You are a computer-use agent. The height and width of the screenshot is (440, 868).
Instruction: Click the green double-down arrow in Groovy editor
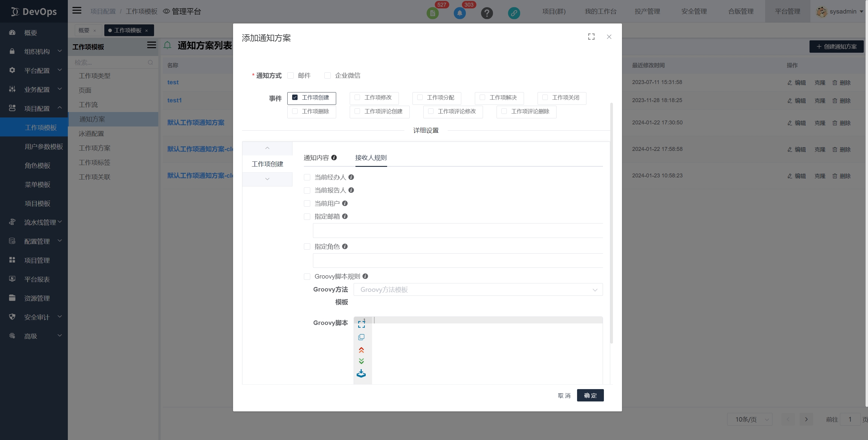[x=361, y=361]
